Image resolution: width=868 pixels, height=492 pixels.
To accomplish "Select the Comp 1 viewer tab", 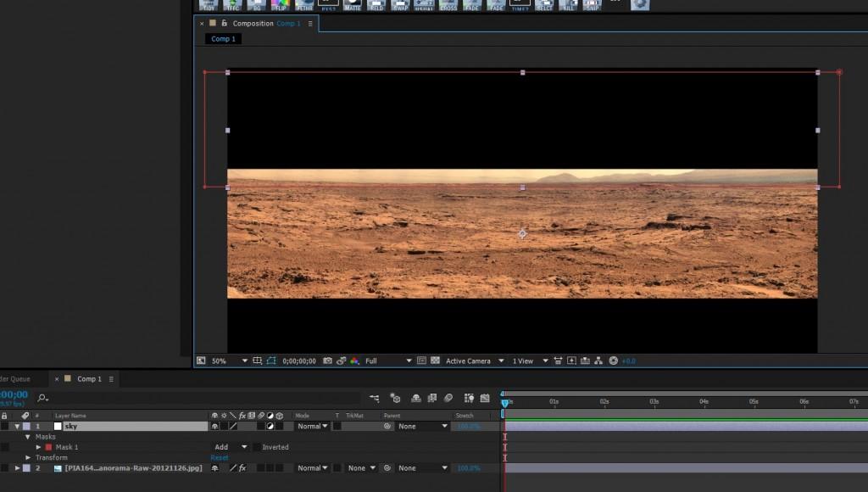I will (x=223, y=39).
